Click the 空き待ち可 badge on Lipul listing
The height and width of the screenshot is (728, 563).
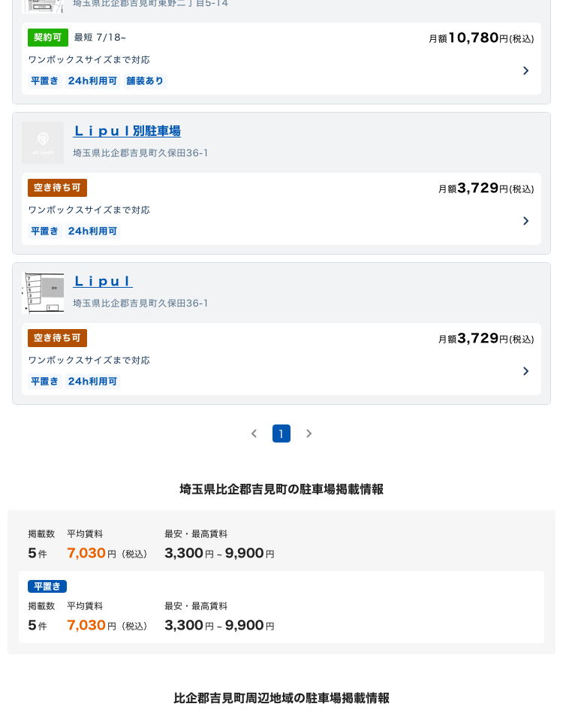[58, 338]
